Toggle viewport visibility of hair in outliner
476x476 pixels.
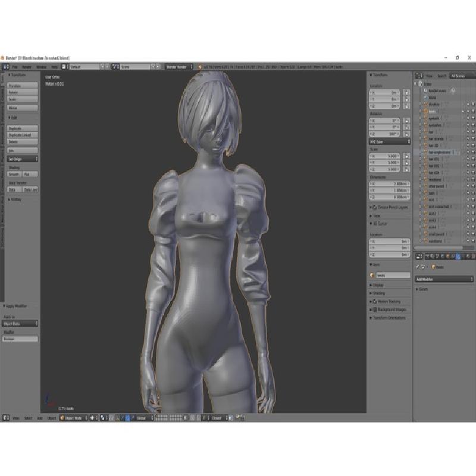464,131
